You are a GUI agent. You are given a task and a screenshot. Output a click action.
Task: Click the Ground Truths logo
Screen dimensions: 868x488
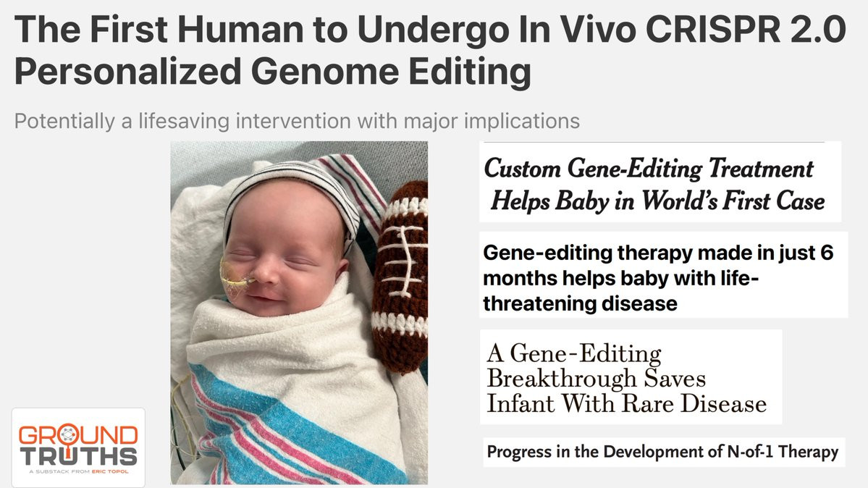tap(79, 447)
